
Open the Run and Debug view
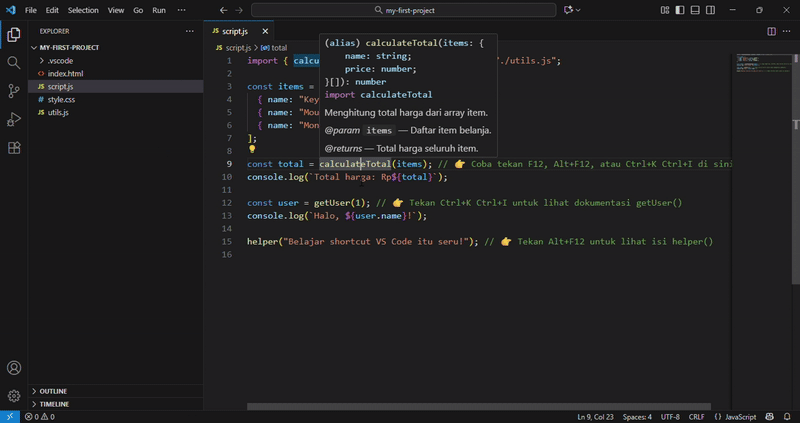[14, 119]
